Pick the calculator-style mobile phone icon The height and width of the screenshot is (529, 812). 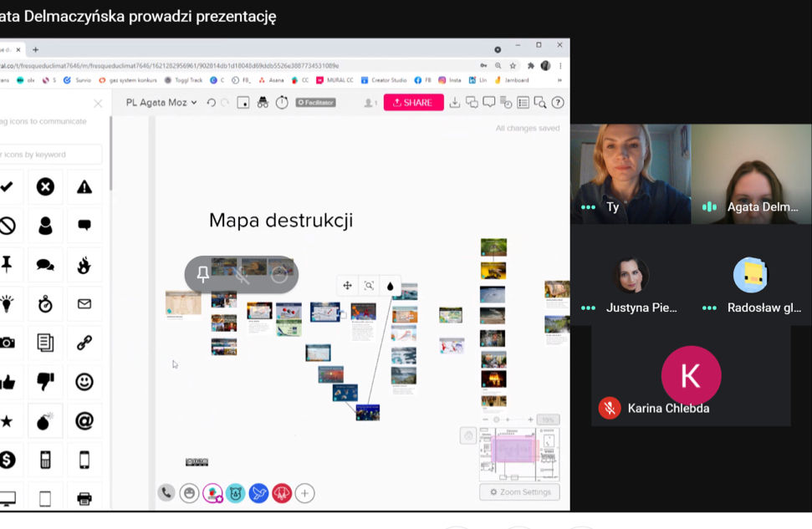(45, 460)
